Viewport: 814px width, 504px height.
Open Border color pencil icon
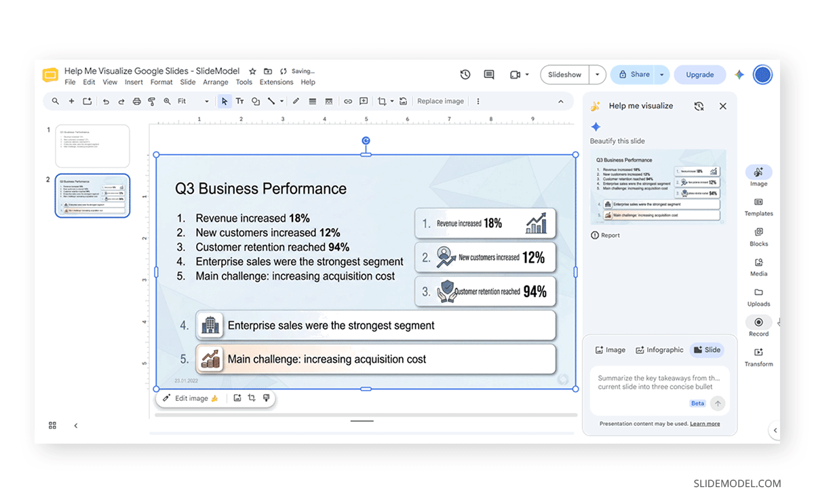click(x=296, y=101)
